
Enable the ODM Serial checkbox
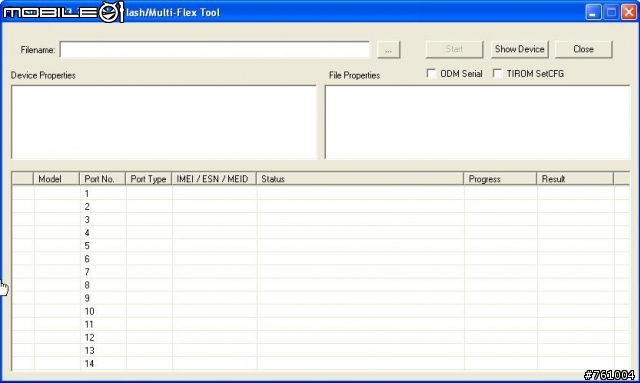(x=431, y=73)
